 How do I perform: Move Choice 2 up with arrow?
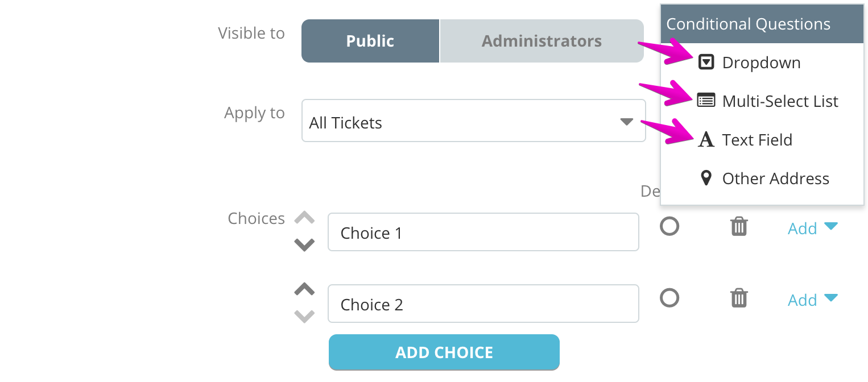304,289
